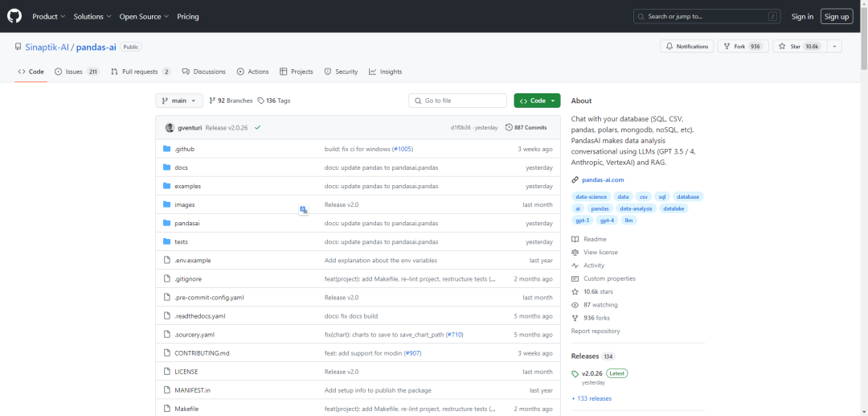Open the Insights tab
The width and height of the screenshot is (868, 416).
[x=385, y=72]
